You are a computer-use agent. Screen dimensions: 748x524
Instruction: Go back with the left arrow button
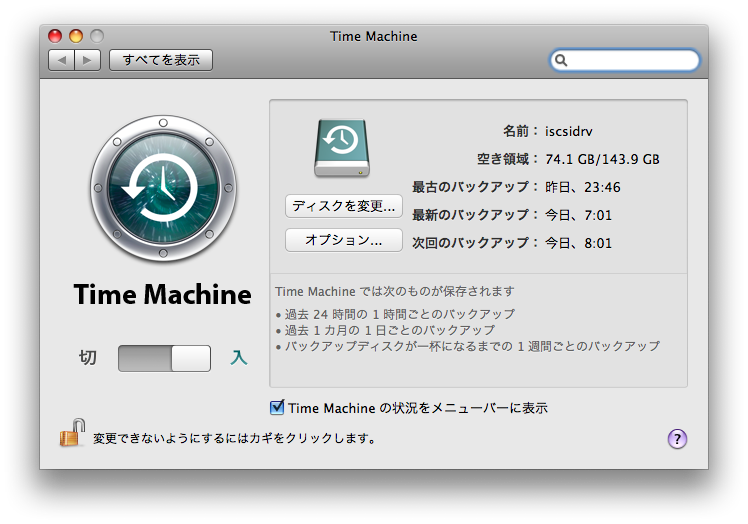point(62,60)
